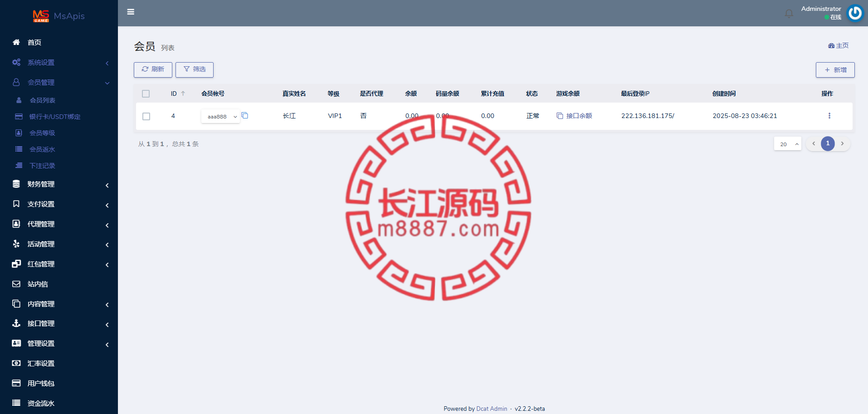Click the 汇率设置 money icon
The image size is (868, 414).
click(16, 363)
